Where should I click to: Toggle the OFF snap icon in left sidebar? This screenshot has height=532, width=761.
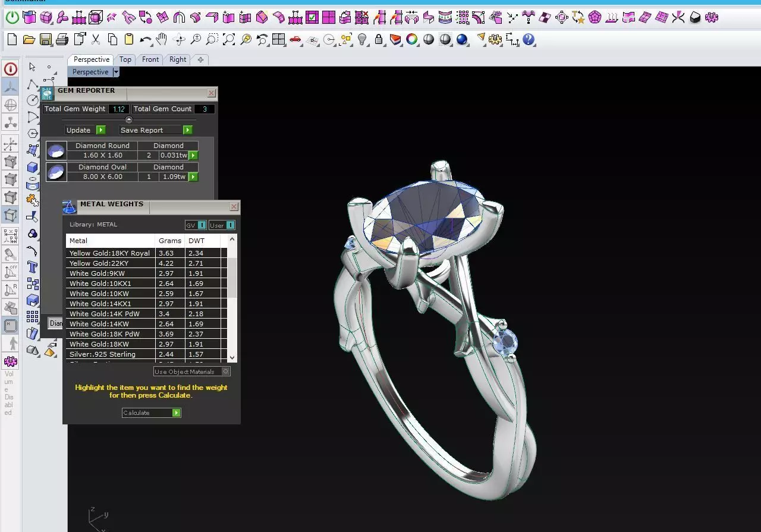[x=11, y=272]
